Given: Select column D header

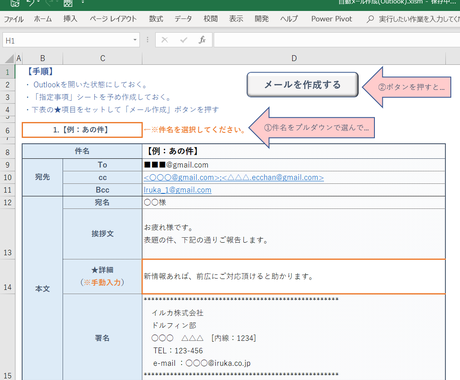Looking at the screenshot, I should [x=294, y=59].
